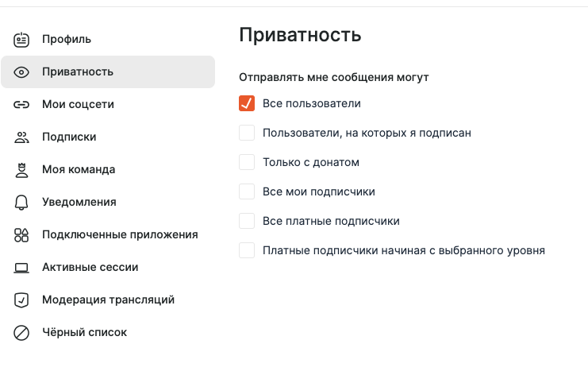Select the Все платные подписчики checkbox
The width and height of the screenshot is (588, 375).
pyautogui.click(x=247, y=221)
